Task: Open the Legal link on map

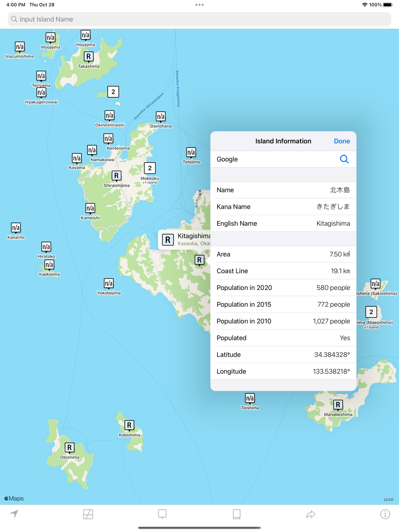Action: click(389, 499)
